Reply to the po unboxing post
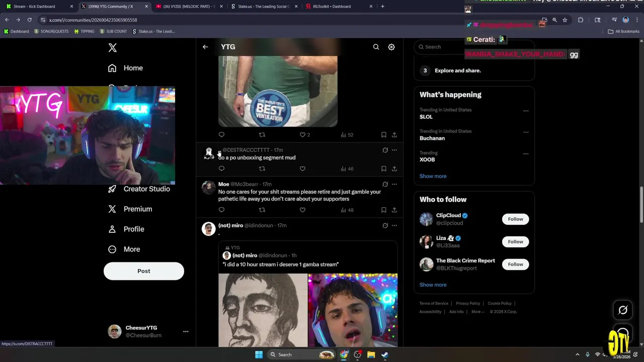644x362 pixels. [x=221, y=168]
